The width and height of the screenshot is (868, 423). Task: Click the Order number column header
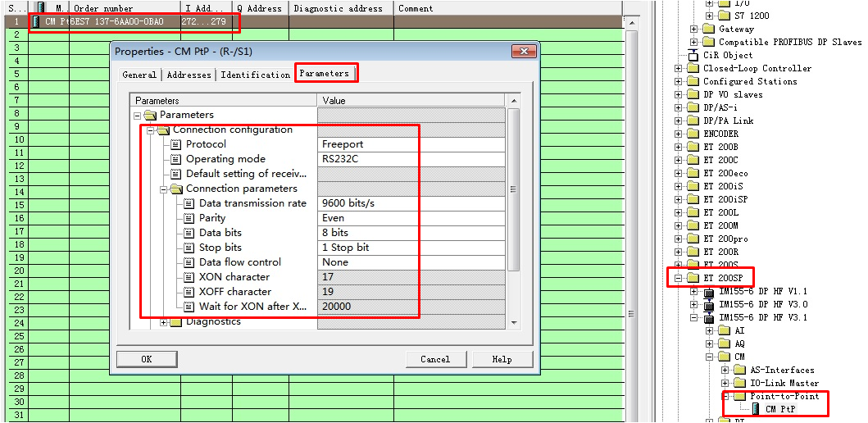pos(125,8)
